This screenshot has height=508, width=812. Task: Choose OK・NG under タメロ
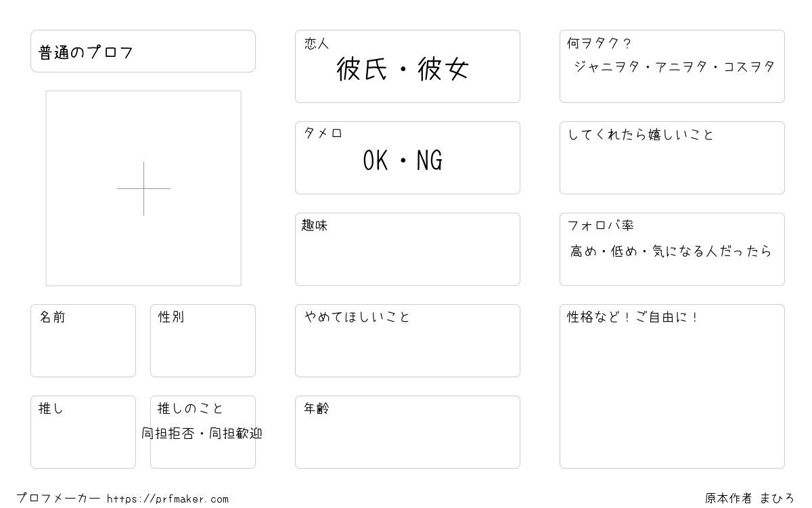click(403, 161)
